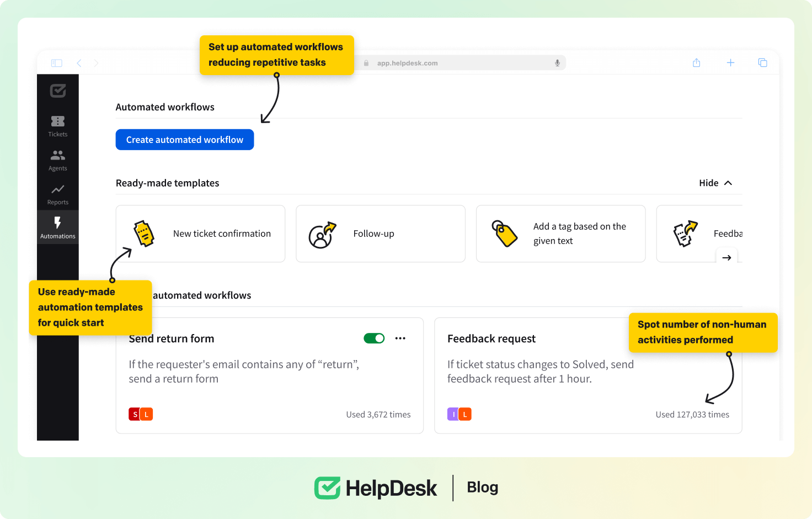Open a new browser tab with plus icon
This screenshot has width=812, height=519.
[730, 63]
